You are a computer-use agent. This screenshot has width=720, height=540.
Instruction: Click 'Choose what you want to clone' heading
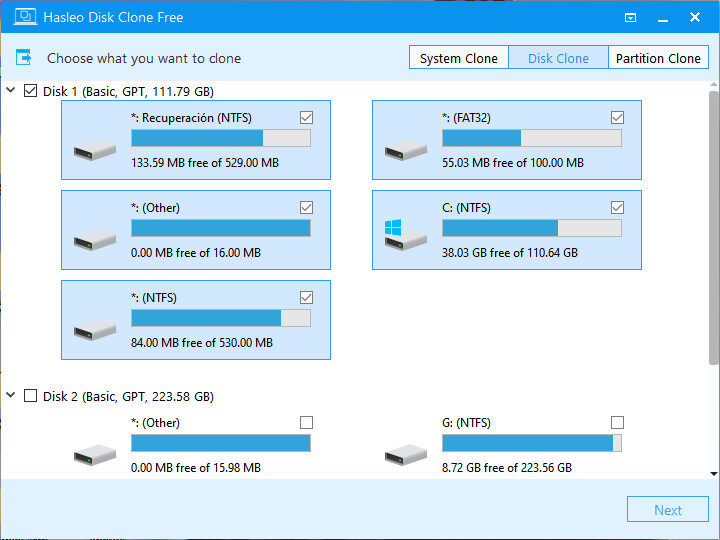(144, 58)
